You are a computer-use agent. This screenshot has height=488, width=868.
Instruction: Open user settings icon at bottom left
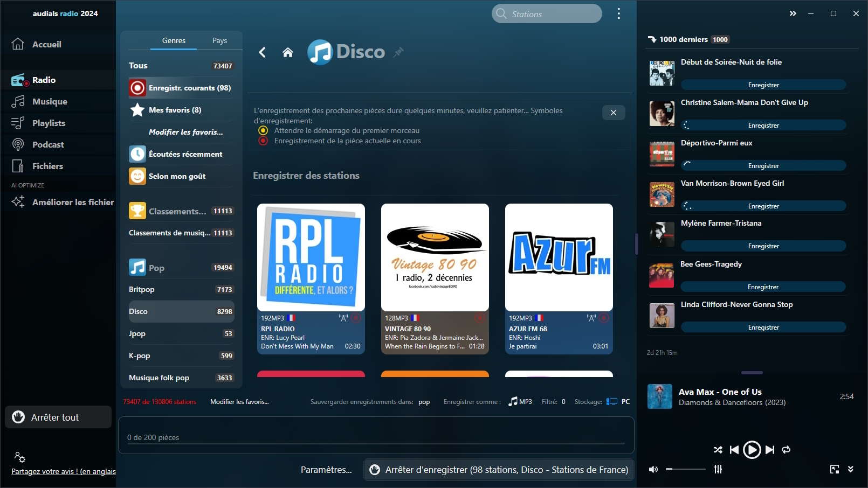point(19,457)
